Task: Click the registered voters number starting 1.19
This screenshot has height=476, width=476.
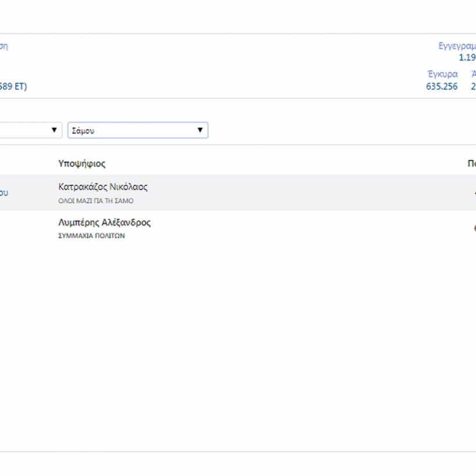Action: 467,57
